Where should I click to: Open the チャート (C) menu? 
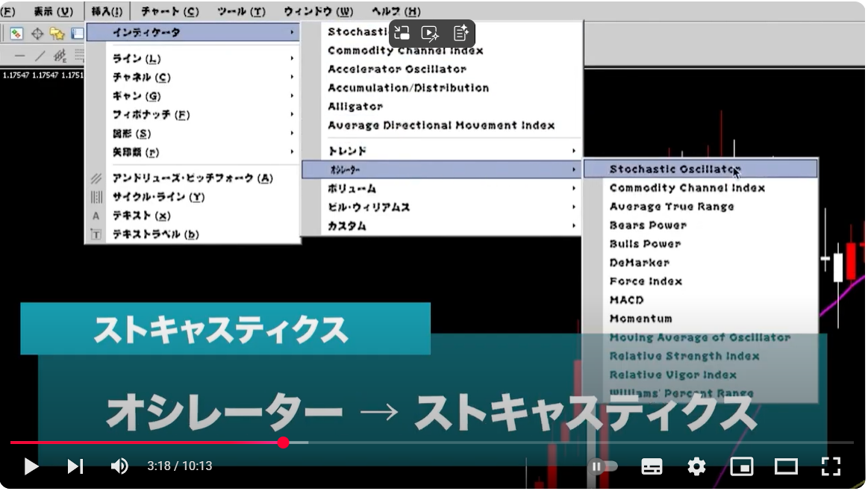tap(169, 11)
